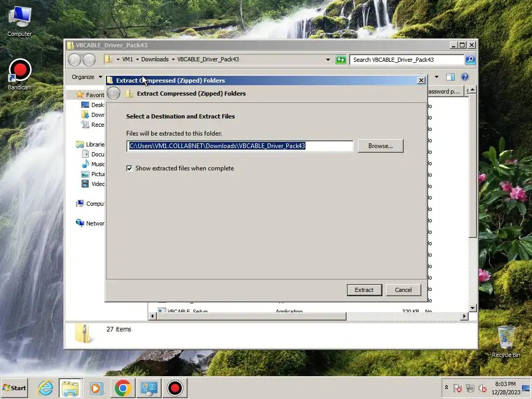This screenshot has width=532, height=399.
Task: Select Documents library in navigation pane
Action: pos(92,154)
